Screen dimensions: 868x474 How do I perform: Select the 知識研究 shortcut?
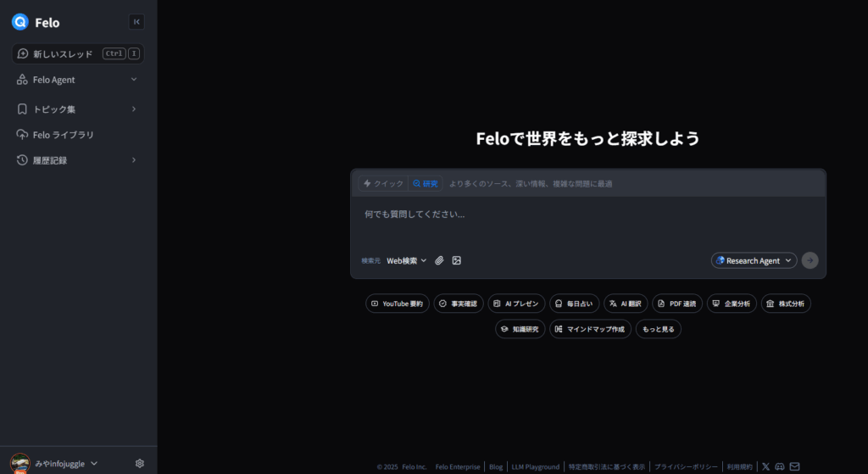click(x=520, y=329)
